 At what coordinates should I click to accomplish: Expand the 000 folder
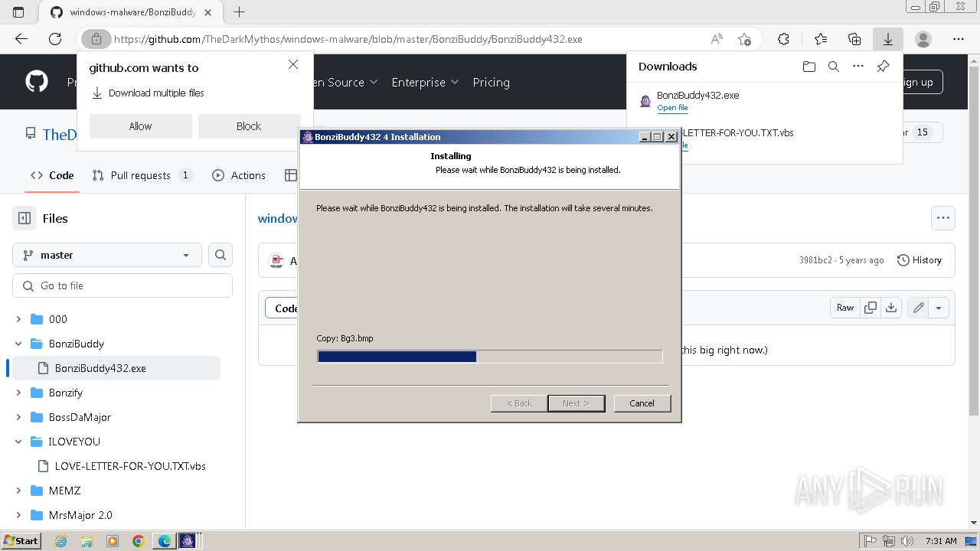click(x=18, y=319)
